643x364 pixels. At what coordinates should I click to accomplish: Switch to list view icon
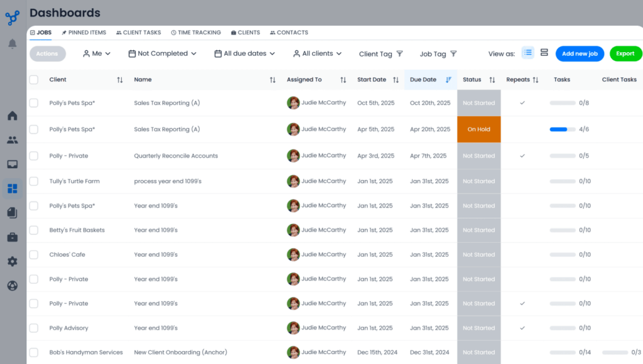(527, 53)
